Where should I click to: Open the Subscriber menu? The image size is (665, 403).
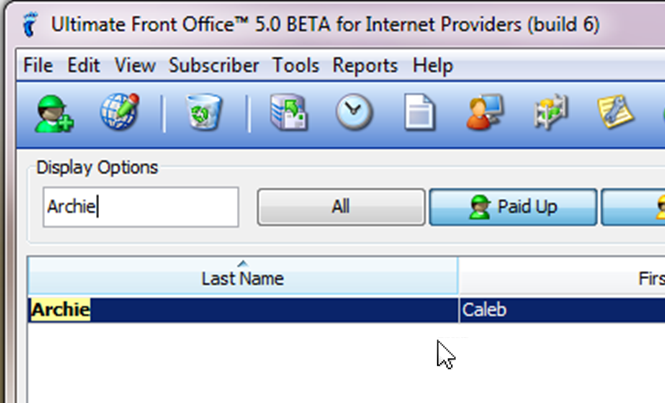tap(214, 66)
